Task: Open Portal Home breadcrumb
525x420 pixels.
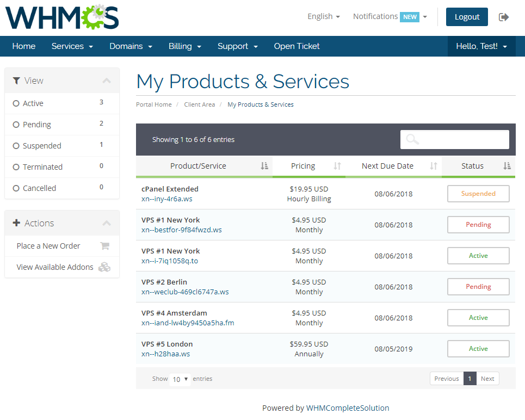Action: coord(153,104)
